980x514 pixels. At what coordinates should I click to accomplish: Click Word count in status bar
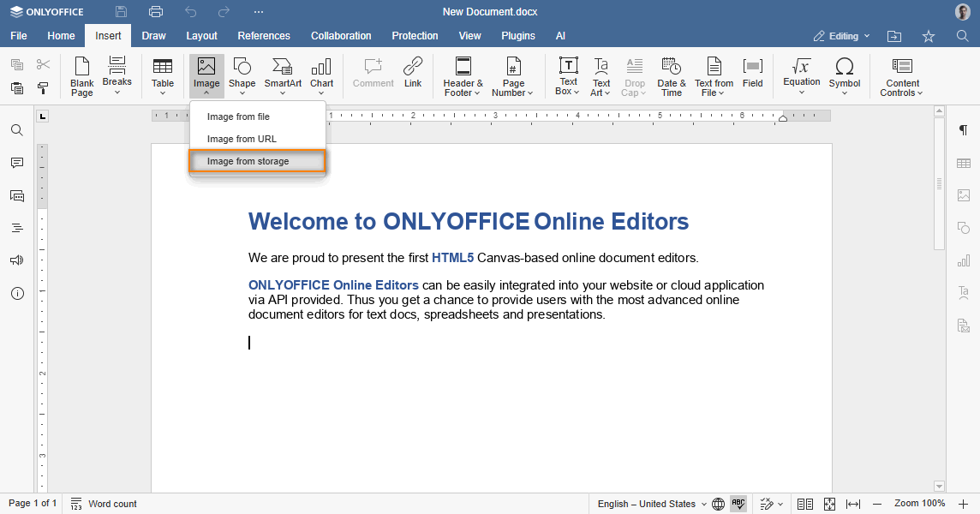point(104,504)
